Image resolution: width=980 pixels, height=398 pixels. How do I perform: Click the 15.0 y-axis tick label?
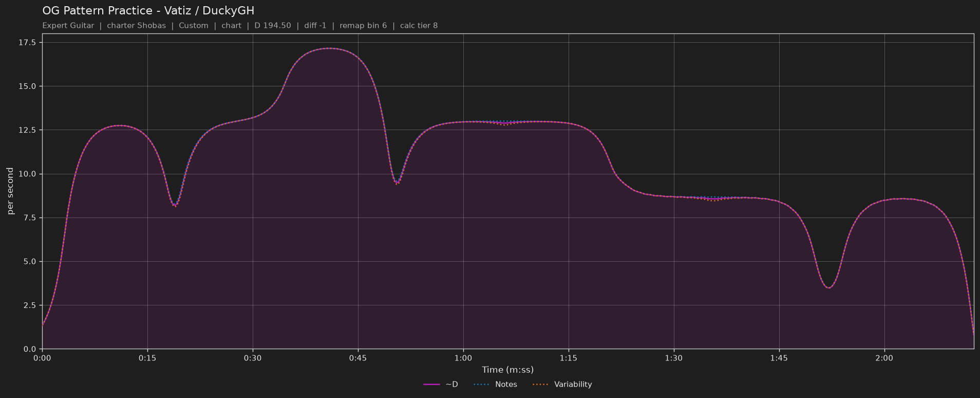tap(27, 86)
